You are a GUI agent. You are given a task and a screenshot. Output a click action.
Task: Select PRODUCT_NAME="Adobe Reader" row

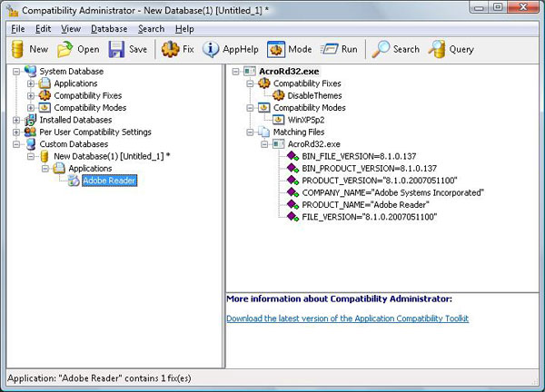click(365, 205)
